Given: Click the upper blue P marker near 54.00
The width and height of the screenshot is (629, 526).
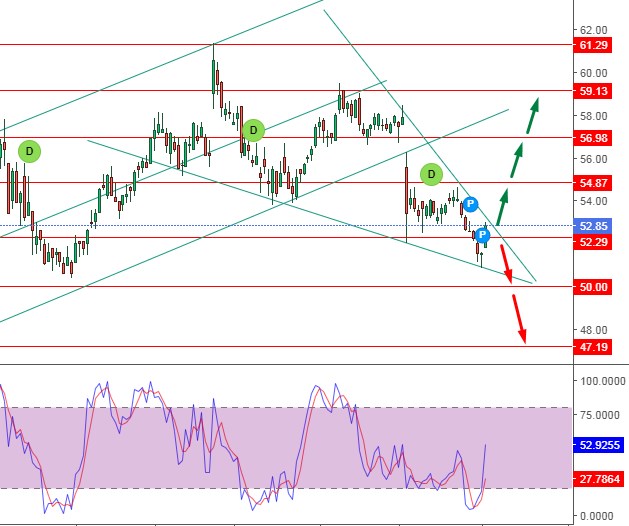Looking at the screenshot, I should click(471, 204).
